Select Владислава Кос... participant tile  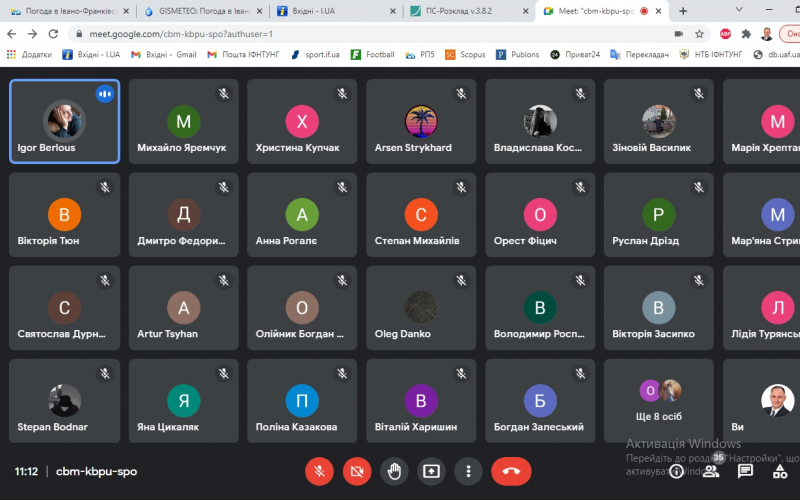pos(540,121)
